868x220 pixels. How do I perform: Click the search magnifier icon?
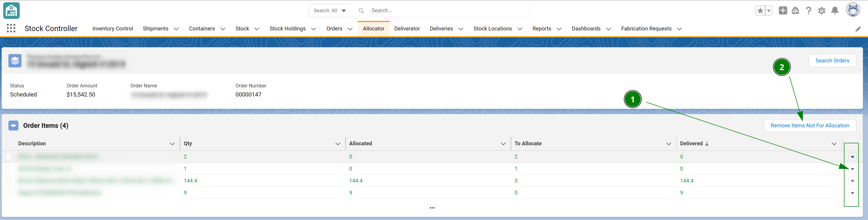[x=361, y=11]
